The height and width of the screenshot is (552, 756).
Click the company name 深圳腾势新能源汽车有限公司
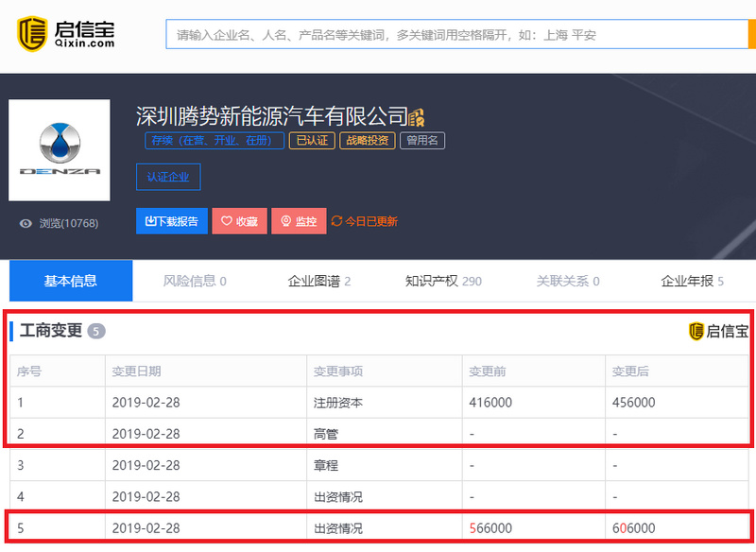pos(272,115)
